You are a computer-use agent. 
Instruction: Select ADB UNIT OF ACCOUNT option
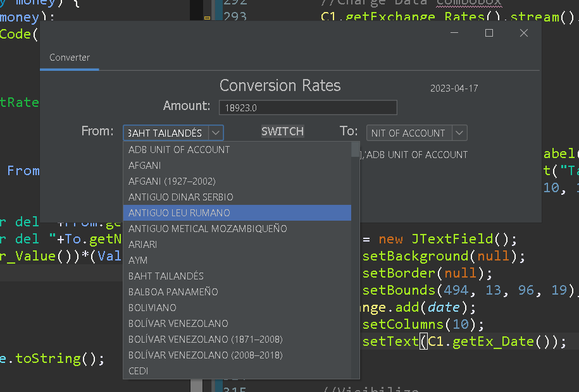[x=180, y=149]
